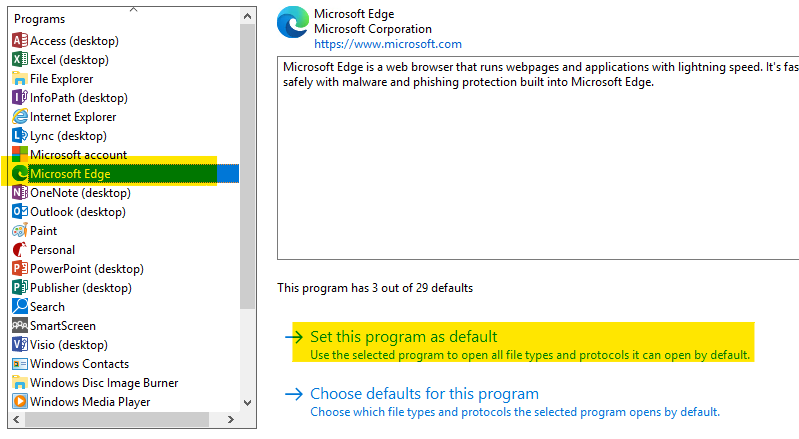Click the Programs column header
The height and width of the screenshot is (439, 799).
(40, 19)
